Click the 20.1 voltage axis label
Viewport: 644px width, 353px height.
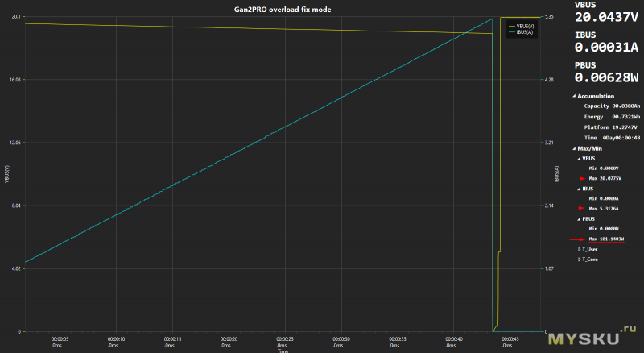click(15, 16)
